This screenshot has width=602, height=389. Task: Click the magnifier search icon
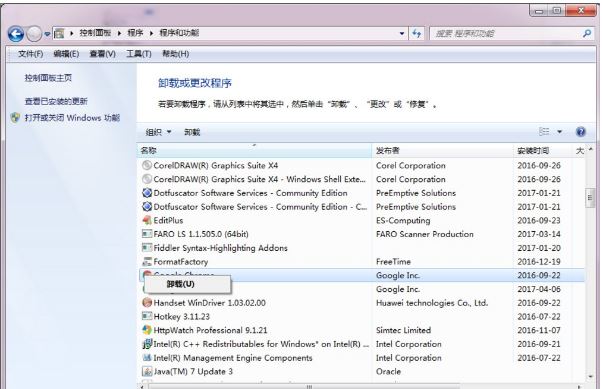pos(587,33)
